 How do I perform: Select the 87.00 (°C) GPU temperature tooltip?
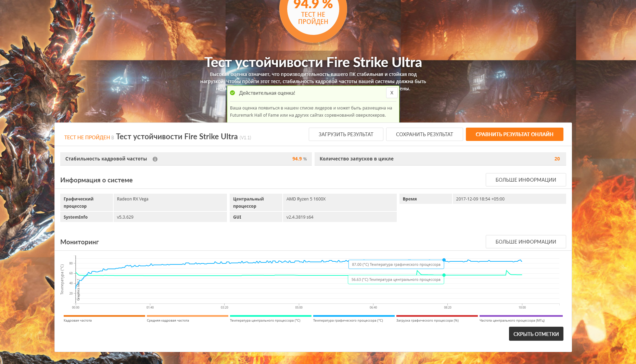(396, 264)
